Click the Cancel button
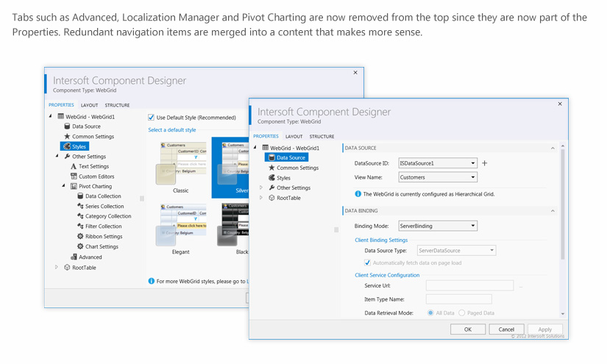Image resolution: width=607 pixels, height=364 pixels. [506, 329]
